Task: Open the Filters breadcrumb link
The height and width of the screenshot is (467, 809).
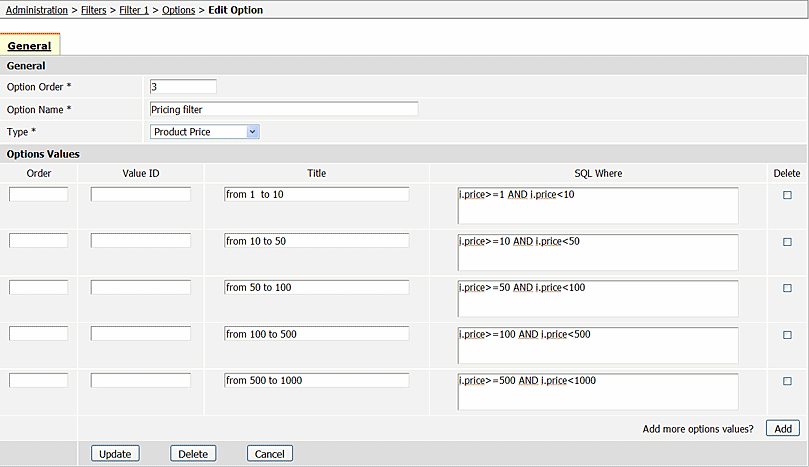Action: click(x=93, y=10)
